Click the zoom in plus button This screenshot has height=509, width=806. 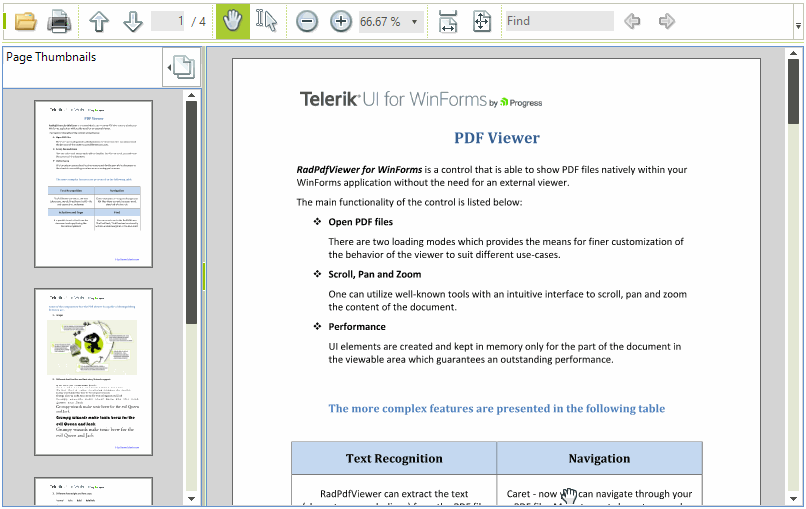click(340, 22)
